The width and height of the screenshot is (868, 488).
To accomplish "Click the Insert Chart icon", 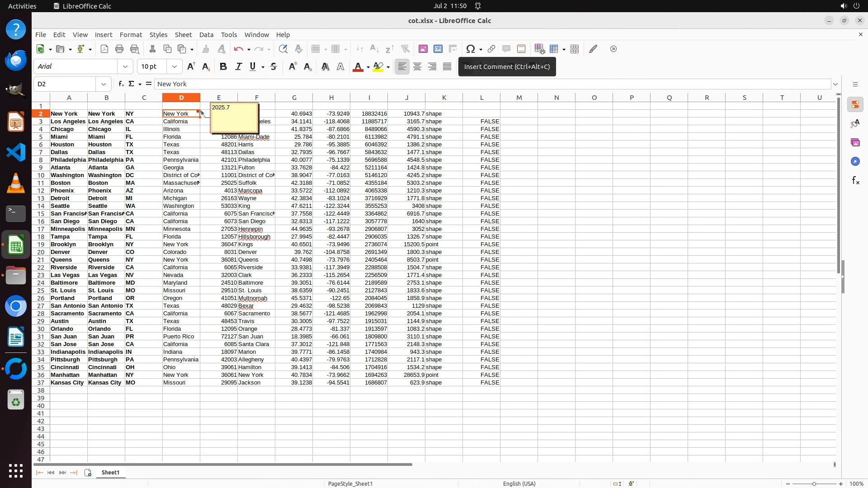I will coord(438,49).
